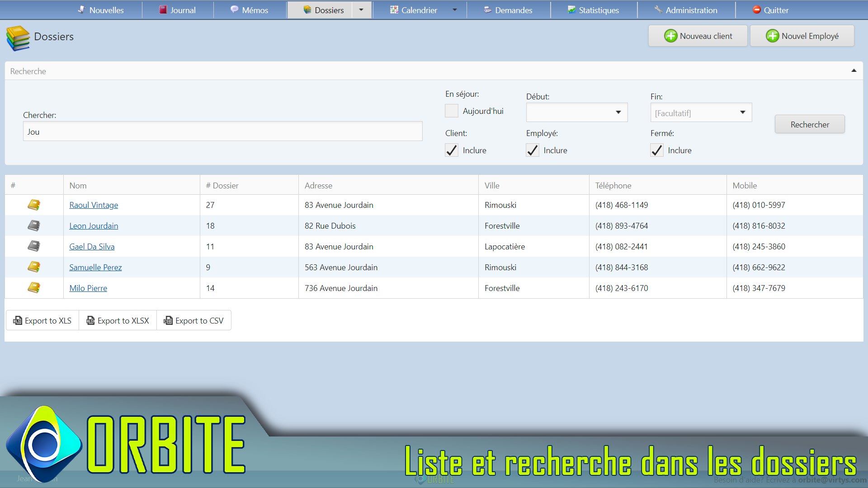Click the folder icon for Samuelle Perez

point(34,267)
